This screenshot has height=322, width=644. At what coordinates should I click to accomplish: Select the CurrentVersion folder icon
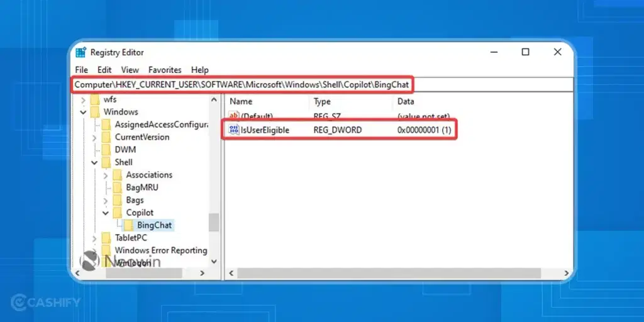pyautogui.click(x=106, y=136)
